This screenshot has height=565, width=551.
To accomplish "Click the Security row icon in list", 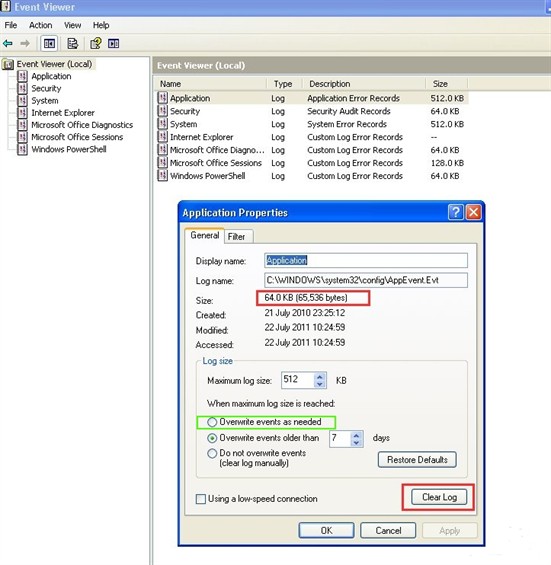I will (x=163, y=111).
